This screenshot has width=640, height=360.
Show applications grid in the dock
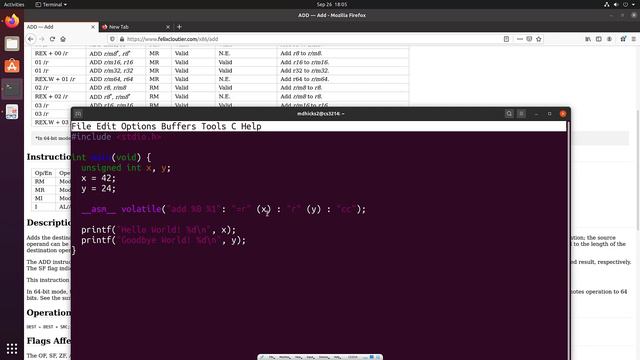pyautogui.click(x=12, y=348)
